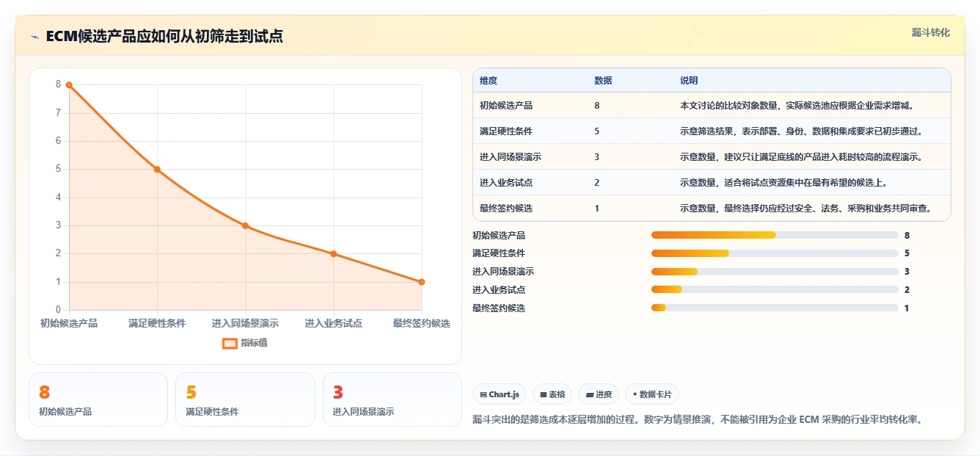
Task: Click the 维度 column header
Action: point(489,81)
